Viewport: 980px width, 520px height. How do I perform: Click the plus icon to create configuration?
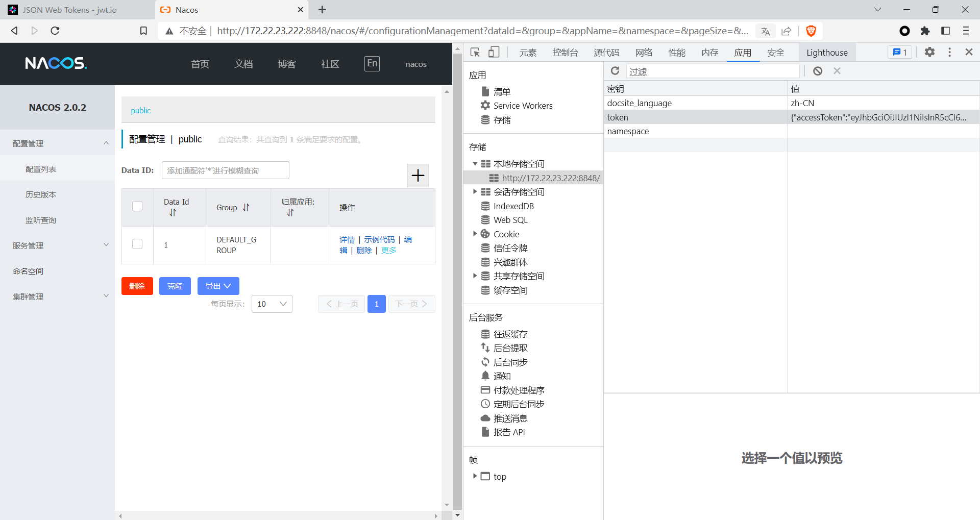tap(418, 176)
